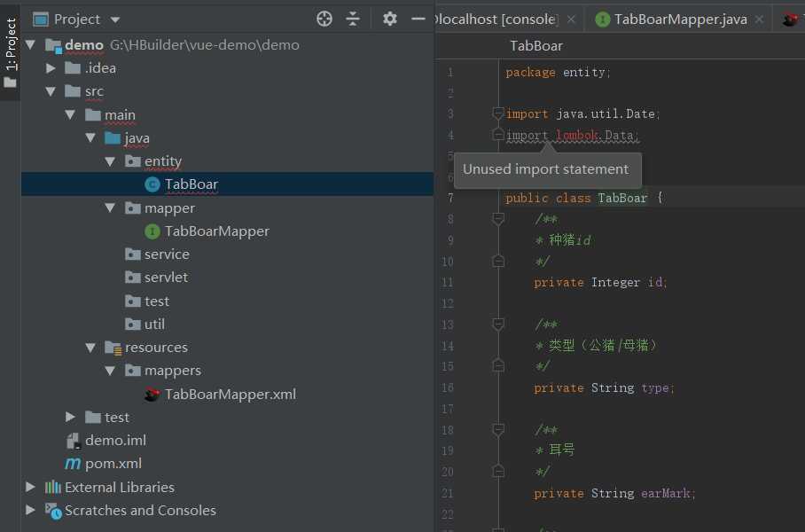Click the TabBoar class icon in tree

point(152,184)
